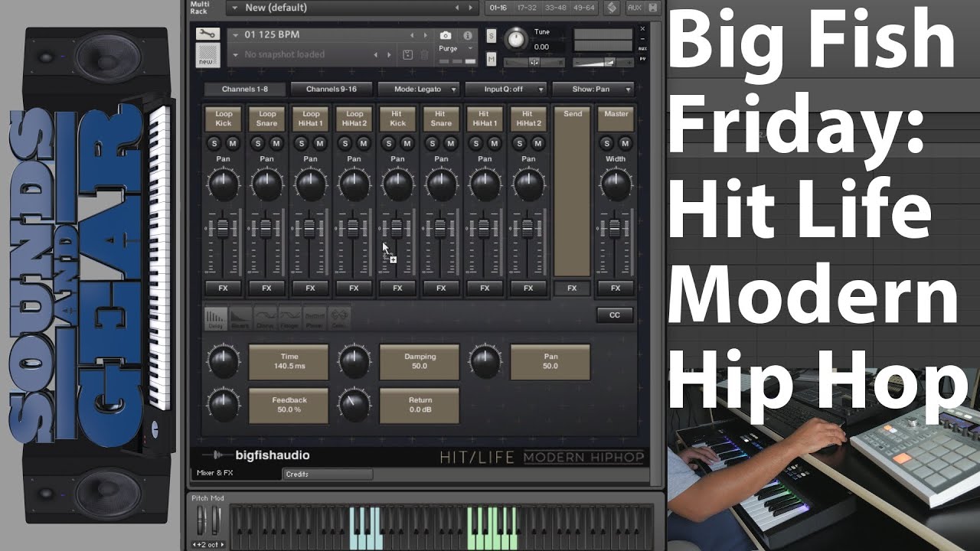Click the Pitch Mod wheel
The image size is (980, 551).
tap(201, 521)
